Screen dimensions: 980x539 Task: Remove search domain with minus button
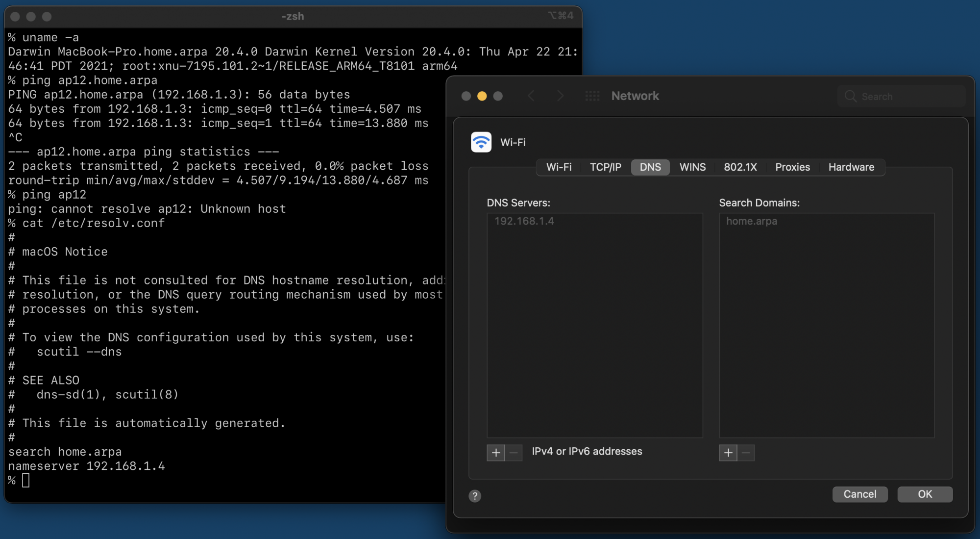coord(746,453)
